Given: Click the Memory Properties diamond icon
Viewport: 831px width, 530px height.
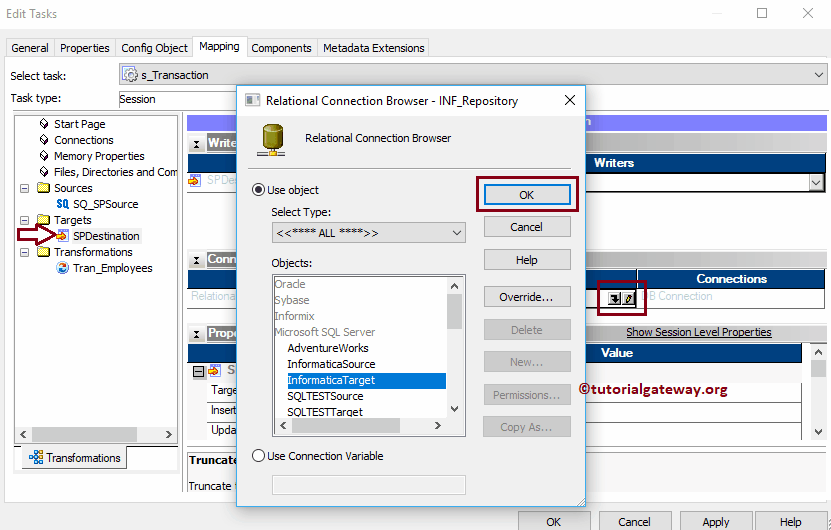Looking at the screenshot, I should coord(44,156).
